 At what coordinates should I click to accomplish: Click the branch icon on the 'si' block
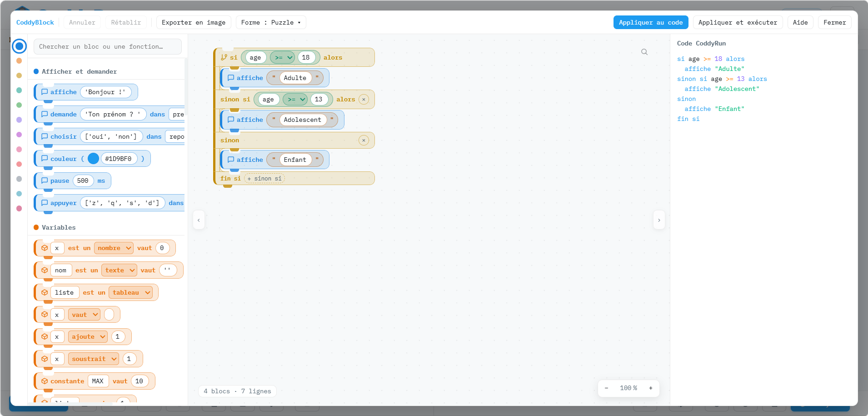tap(224, 57)
